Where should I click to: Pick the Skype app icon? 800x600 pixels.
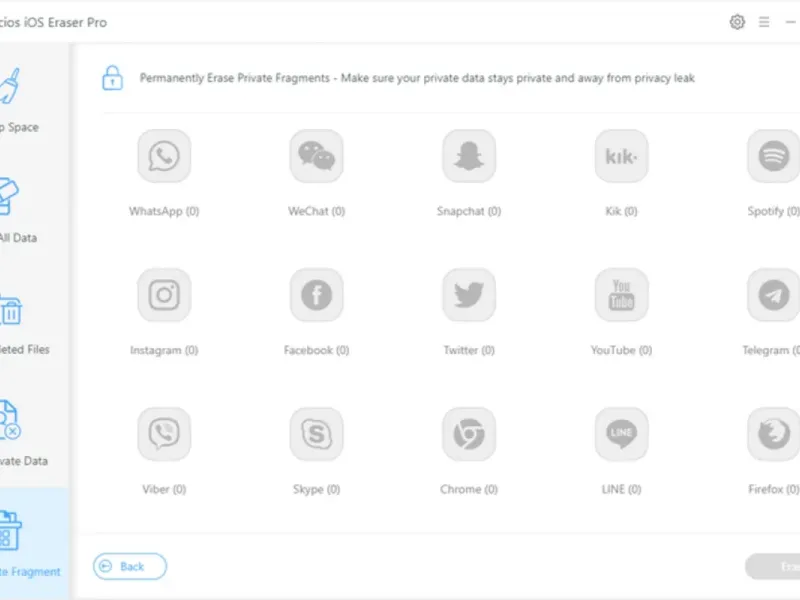click(x=316, y=434)
